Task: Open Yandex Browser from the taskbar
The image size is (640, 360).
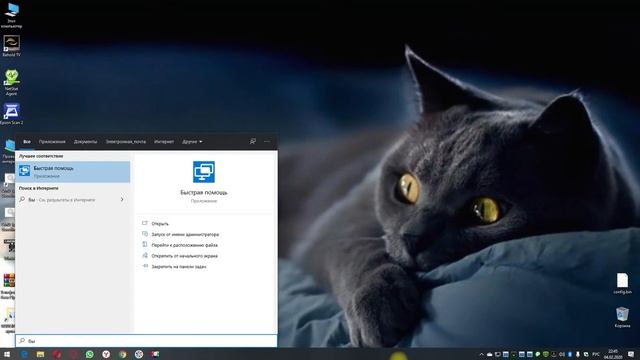Action: coord(106,354)
